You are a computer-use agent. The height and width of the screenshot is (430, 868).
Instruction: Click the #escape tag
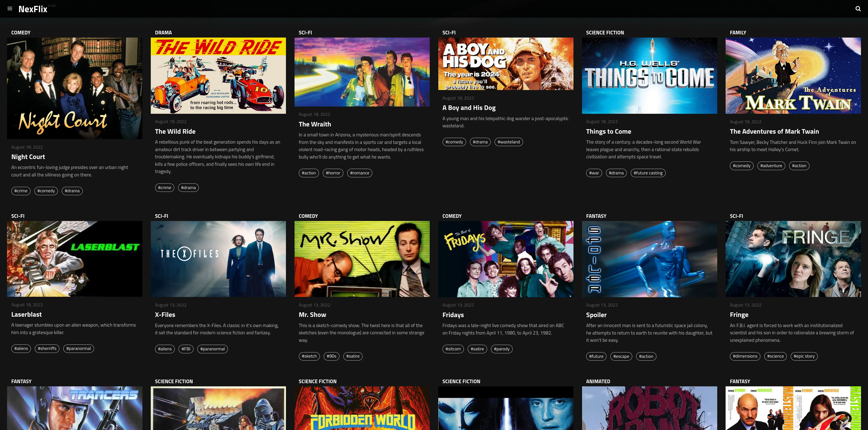pos(621,356)
